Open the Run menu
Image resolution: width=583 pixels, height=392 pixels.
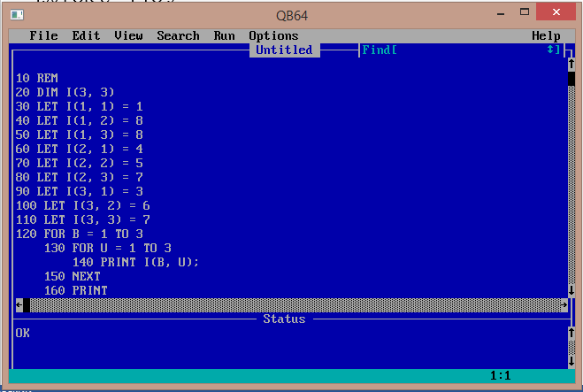pos(224,35)
